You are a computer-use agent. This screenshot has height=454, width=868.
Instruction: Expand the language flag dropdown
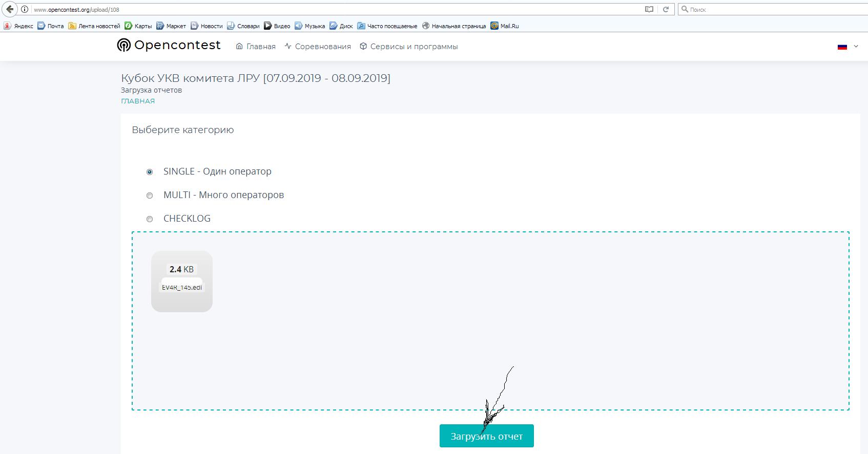coord(848,47)
